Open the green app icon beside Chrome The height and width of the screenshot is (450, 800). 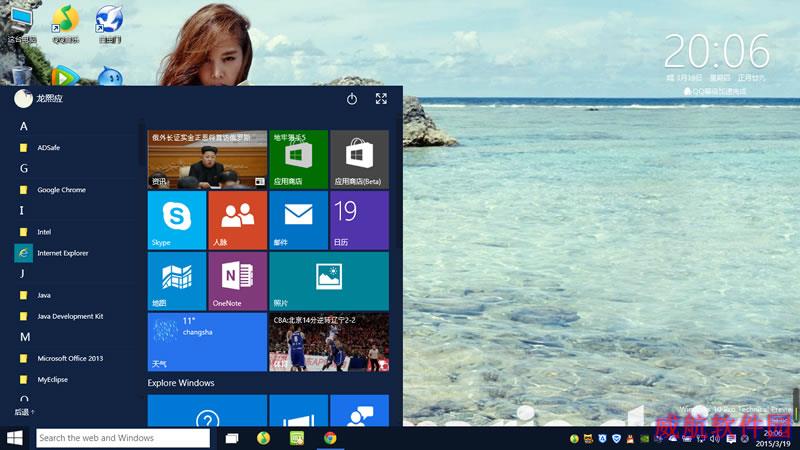pyautogui.click(x=297, y=438)
